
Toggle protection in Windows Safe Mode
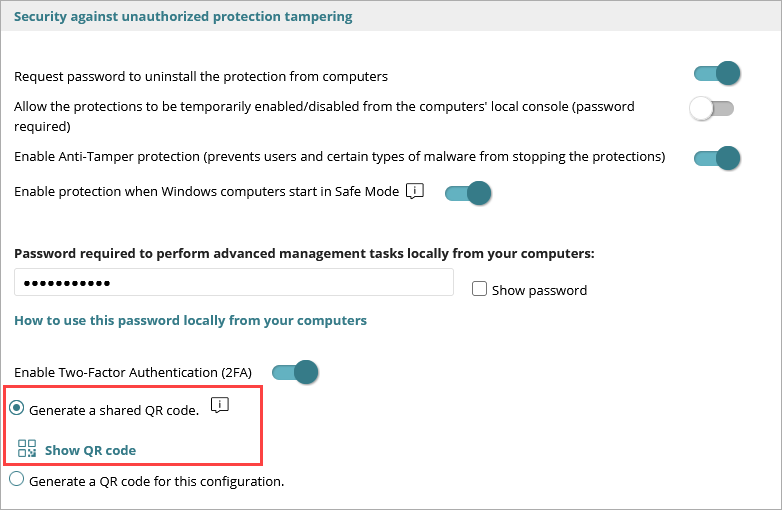point(467,192)
